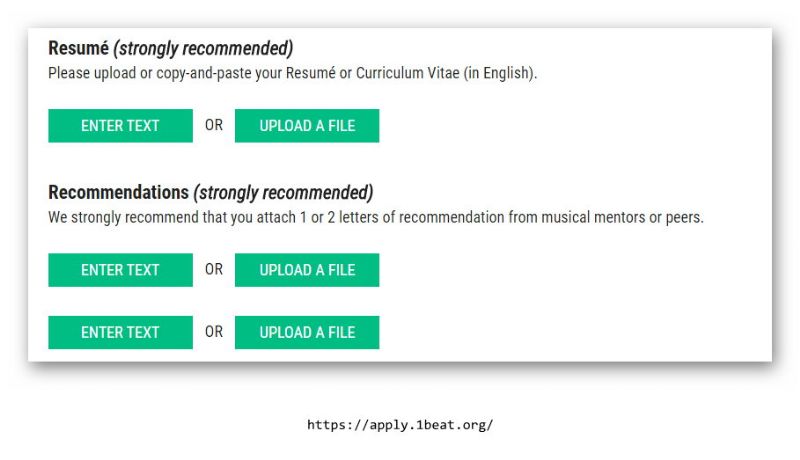Choose UPLOAD A FILE for the first recommendation
This screenshot has height=460, width=800.
click(x=307, y=270)
